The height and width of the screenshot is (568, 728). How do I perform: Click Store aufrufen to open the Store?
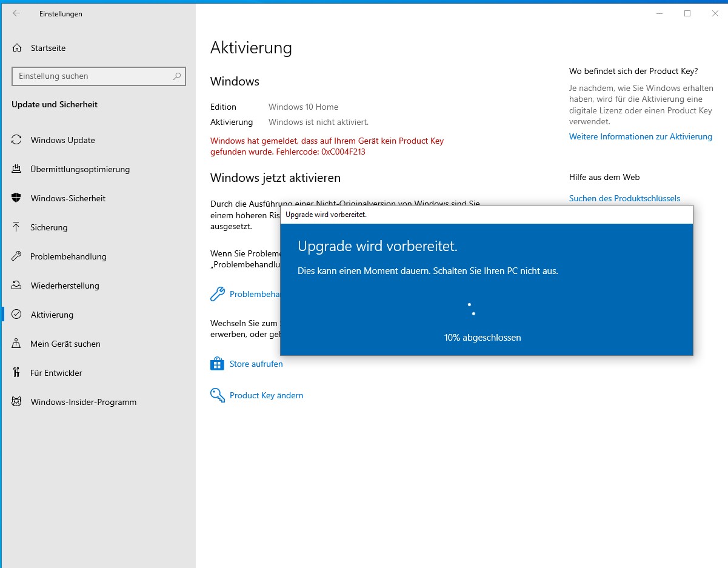255,364
